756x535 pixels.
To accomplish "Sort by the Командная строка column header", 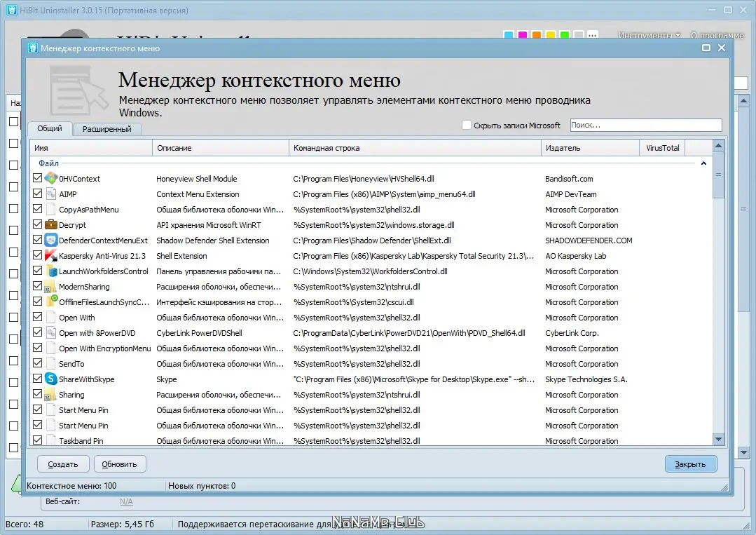I will pyautogui.click(x=415, y=148).
